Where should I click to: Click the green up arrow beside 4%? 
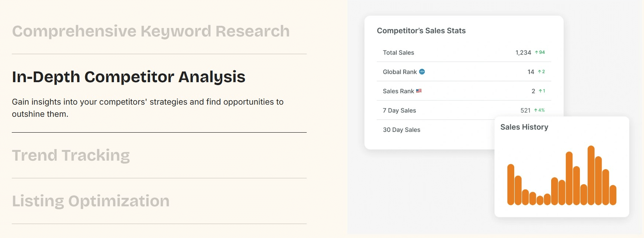point(536,111)
